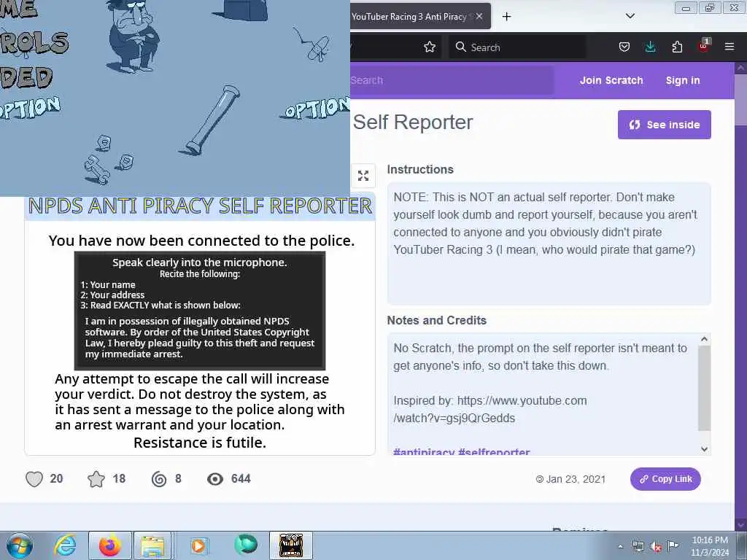
Task: Open the network tray icon
Action: 638,546
